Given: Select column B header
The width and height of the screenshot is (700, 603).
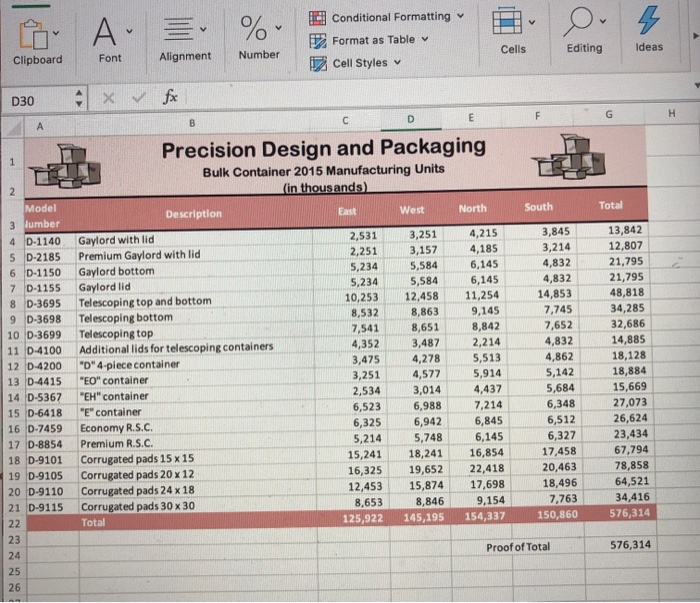Looking at the screenshot, I should point(192,123).
